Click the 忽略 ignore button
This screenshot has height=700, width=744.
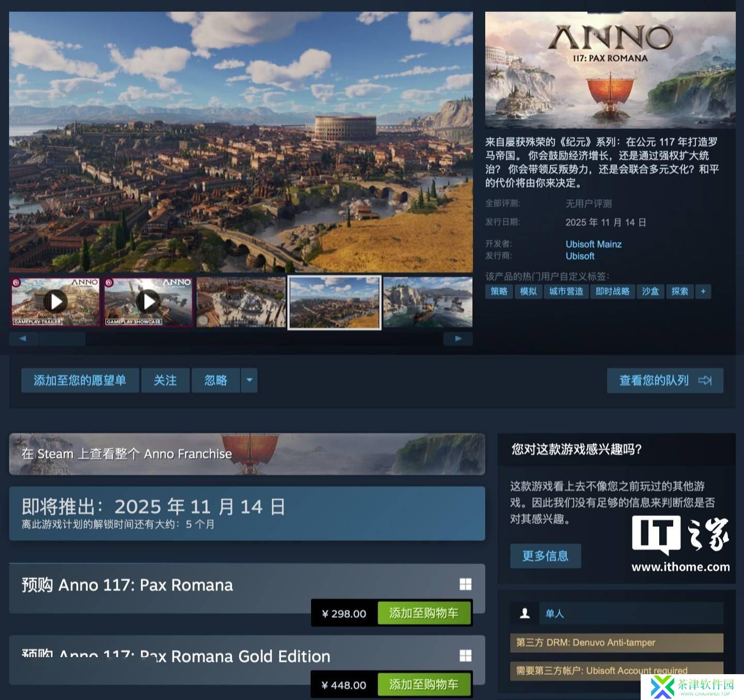tap(216, 381)
